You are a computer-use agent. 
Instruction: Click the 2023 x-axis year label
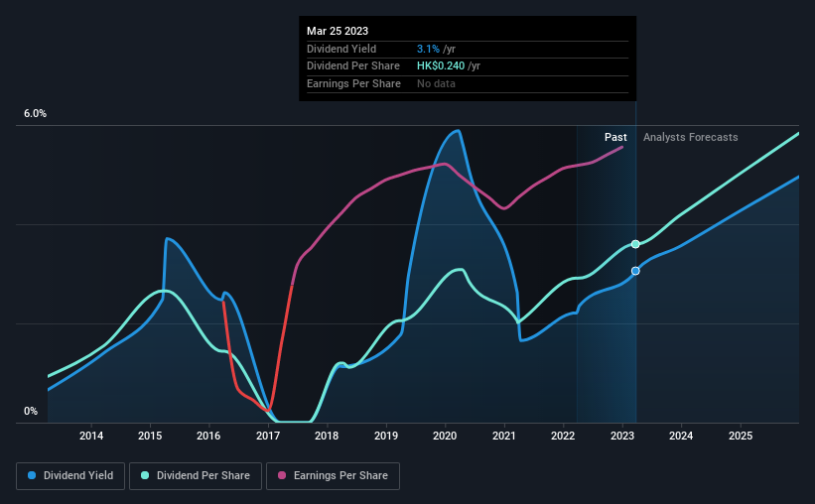622,436
